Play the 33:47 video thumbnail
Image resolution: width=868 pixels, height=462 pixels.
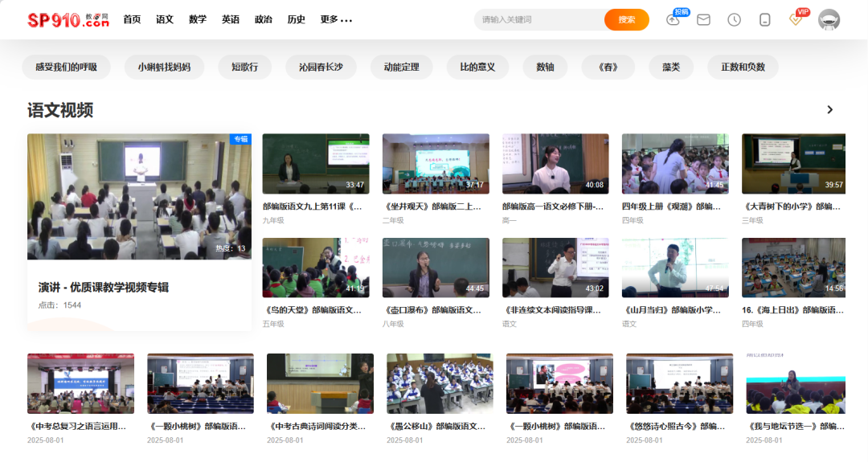[x=316, y=164]
